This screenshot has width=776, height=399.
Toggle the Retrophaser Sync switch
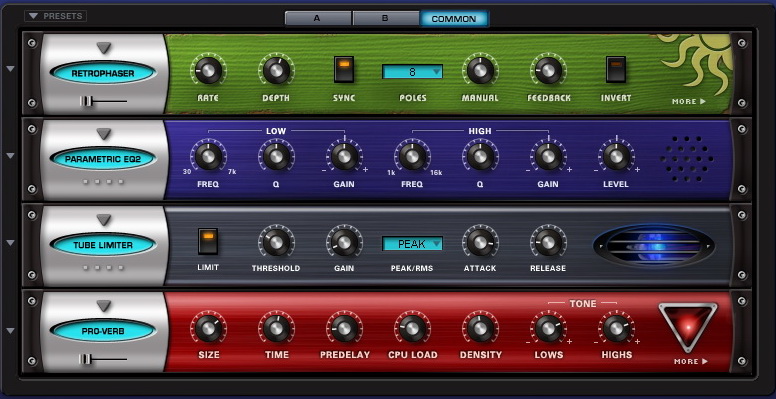pos(344,69)
